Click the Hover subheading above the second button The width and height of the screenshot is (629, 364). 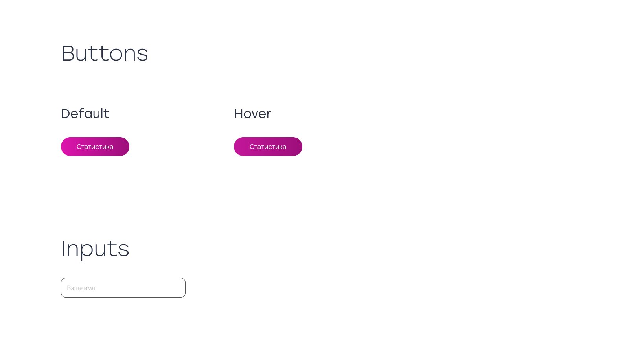[x=252, y=114]
